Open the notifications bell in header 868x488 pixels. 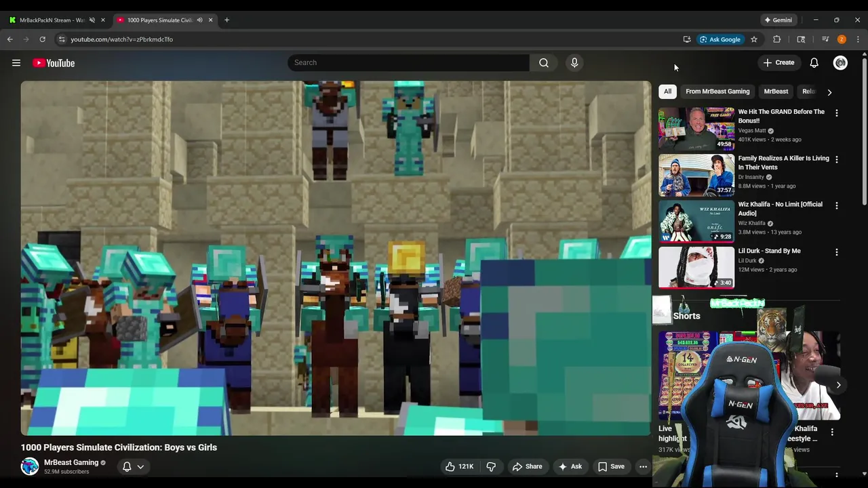pos(814,63)
